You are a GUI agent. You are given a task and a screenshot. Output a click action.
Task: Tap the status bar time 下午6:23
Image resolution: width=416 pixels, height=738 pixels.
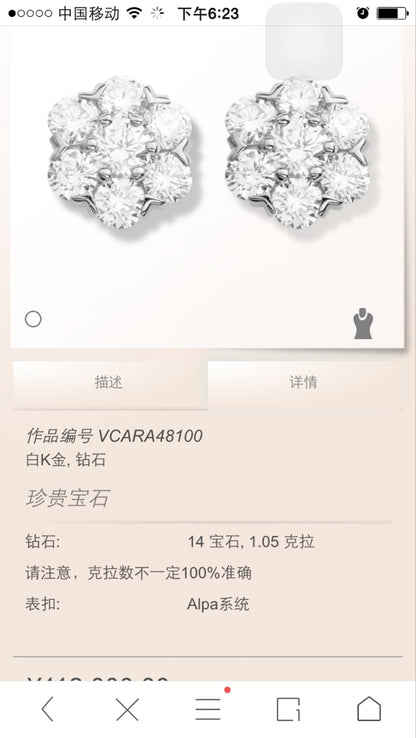[x=208, y=14]
